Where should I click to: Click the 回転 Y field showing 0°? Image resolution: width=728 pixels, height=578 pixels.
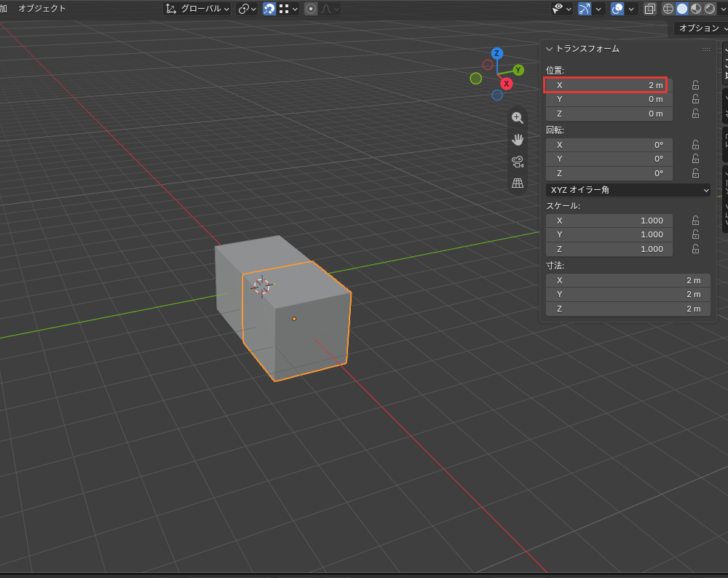609,159
